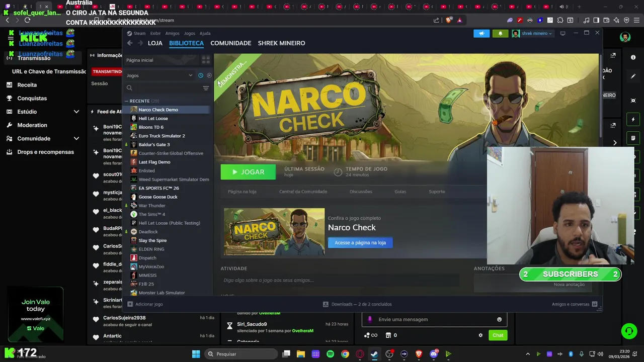This screenshot has height=362, width=644.
Task: Click Kick chat Envie uma mensagem field
Action: click(x=434, y=319)
